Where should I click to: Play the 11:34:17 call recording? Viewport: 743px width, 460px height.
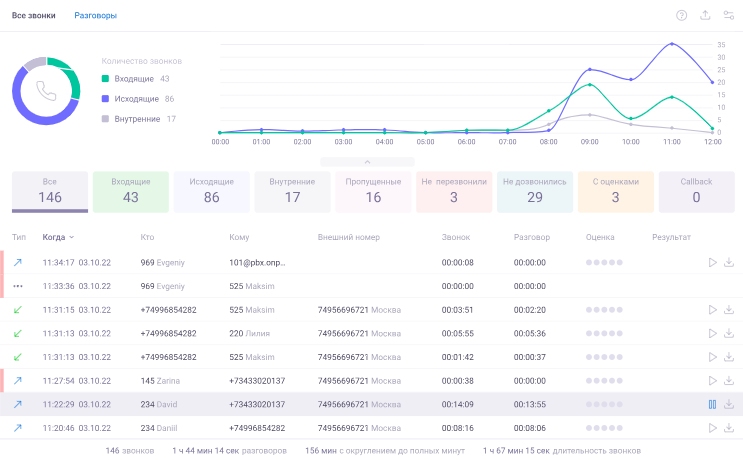(712, 262)
